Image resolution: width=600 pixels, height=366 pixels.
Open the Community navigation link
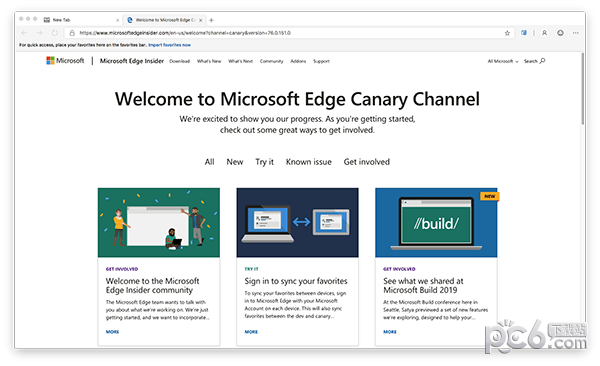(x=271, y=61)
